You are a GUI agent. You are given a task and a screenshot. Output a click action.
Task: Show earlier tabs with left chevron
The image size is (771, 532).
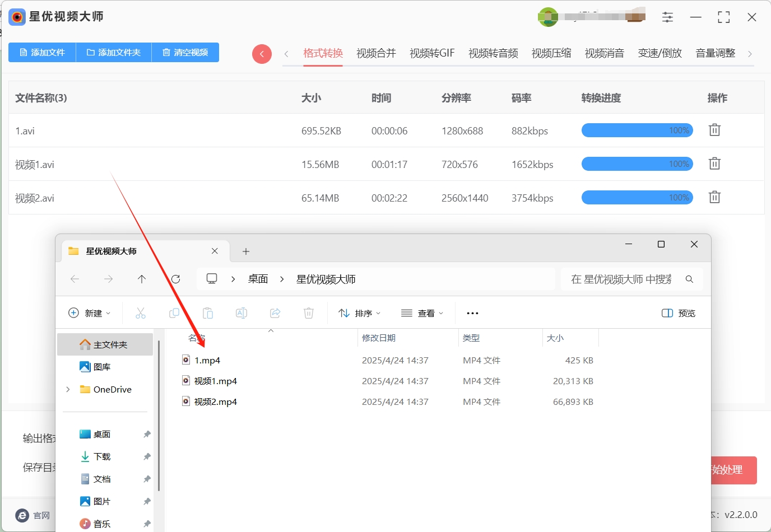coord(286,54)
